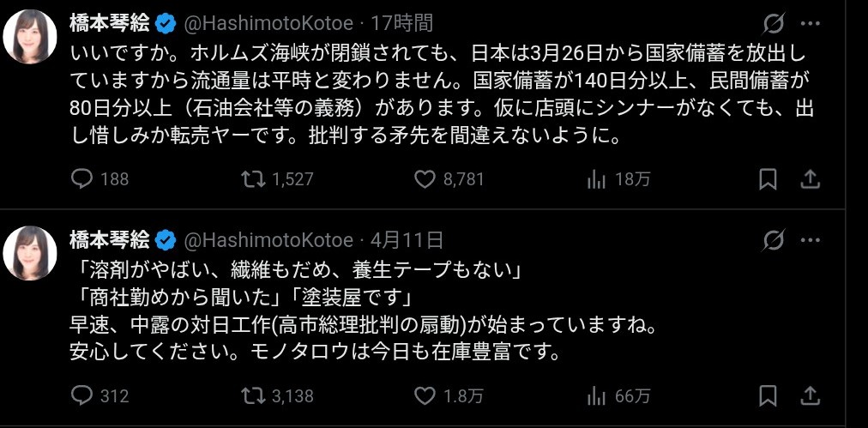Open the repost menu showing 3,138 reposts
The height and width of the screenshot is (428, 868).
[252, 395]
